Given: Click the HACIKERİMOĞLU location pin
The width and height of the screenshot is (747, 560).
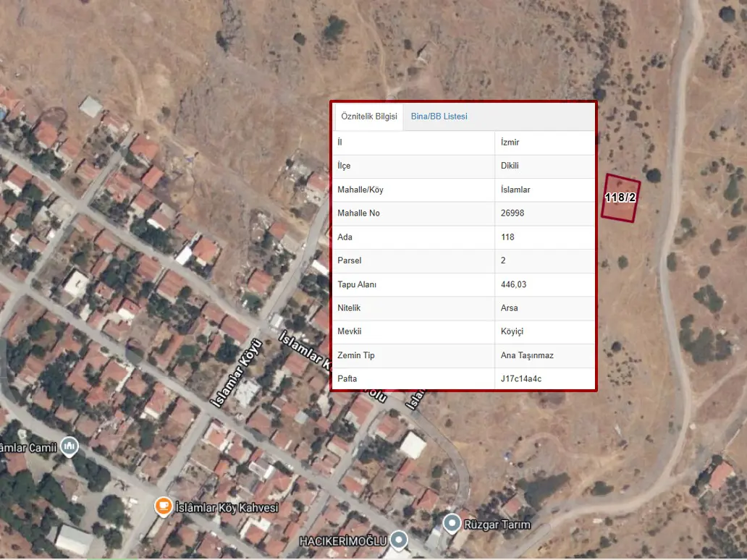Looking at the screenshot, I should 399,540.
